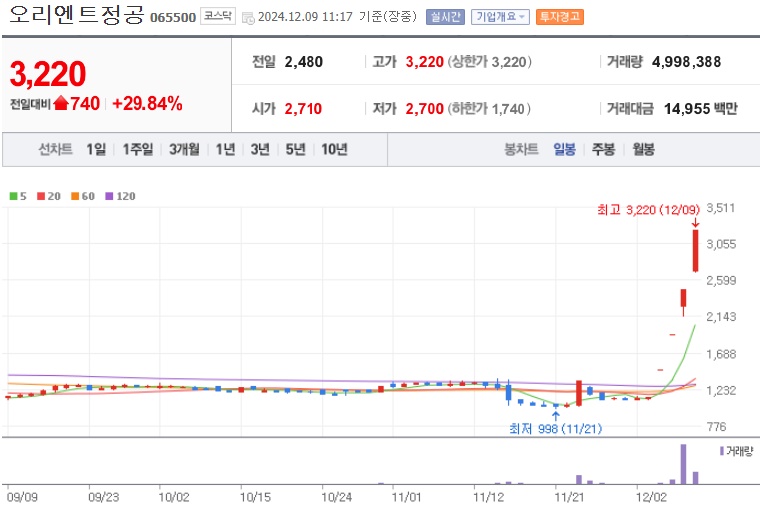The image size is (760, 510).
Task: Click the 11/21 date label on the axis
Action: (570, 497)
